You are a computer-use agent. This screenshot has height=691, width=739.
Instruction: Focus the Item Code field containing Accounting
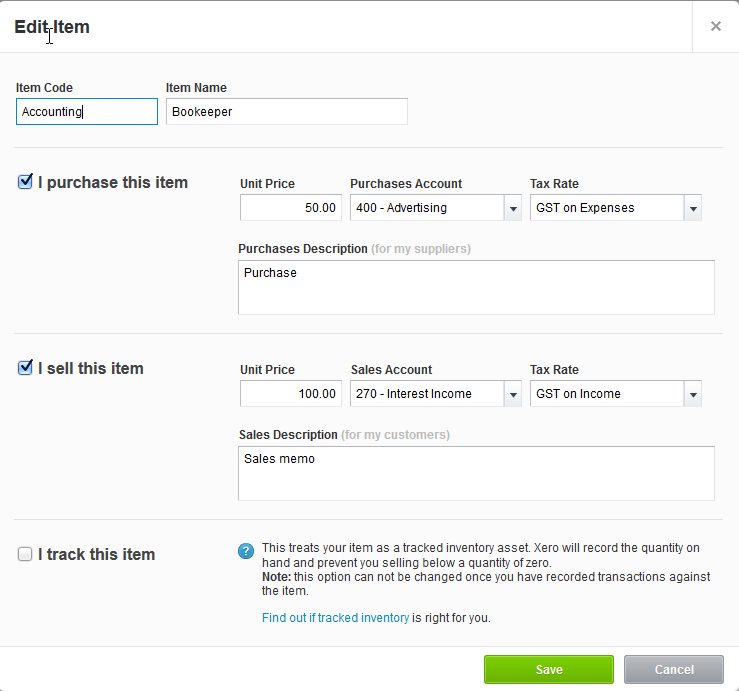coord(87,112)
